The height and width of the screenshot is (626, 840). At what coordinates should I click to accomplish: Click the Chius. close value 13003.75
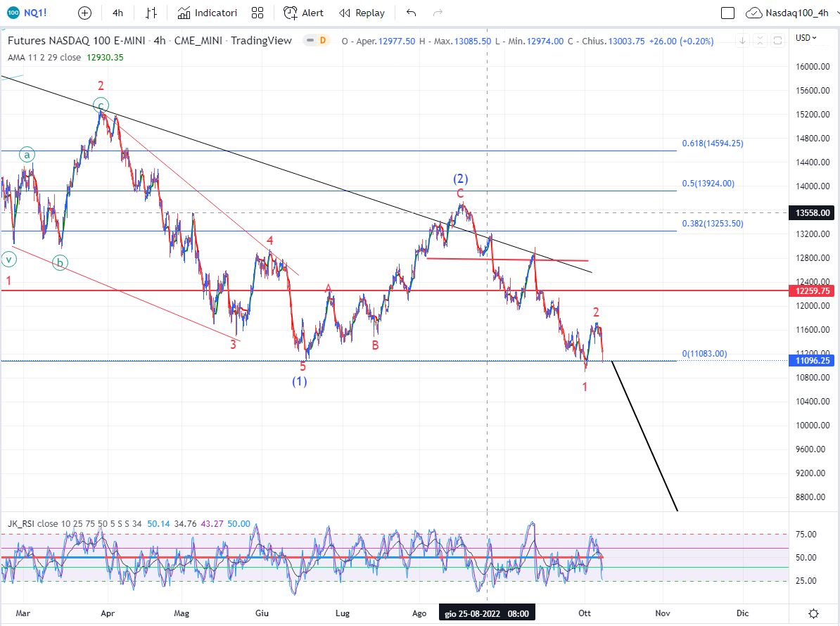pos(626,41)
